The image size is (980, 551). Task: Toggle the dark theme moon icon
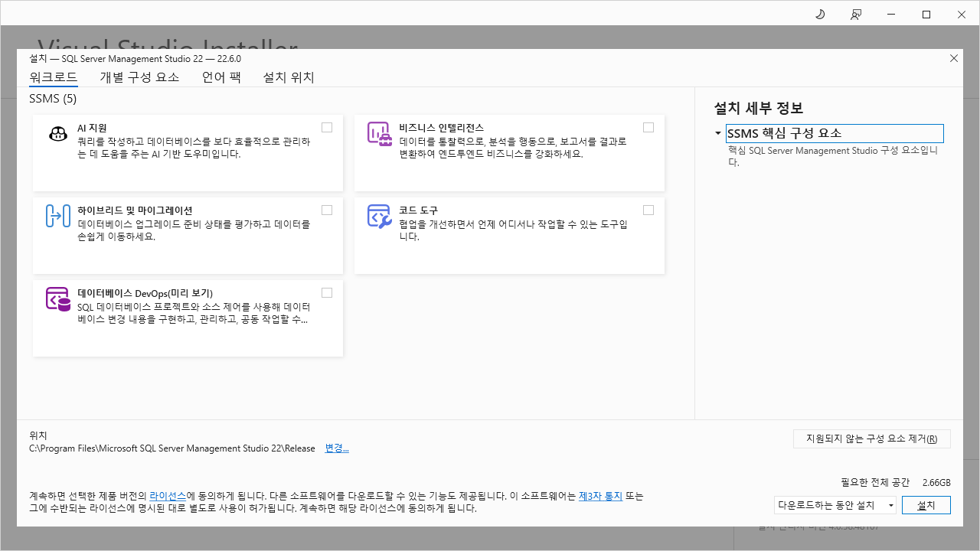[820, 15]
